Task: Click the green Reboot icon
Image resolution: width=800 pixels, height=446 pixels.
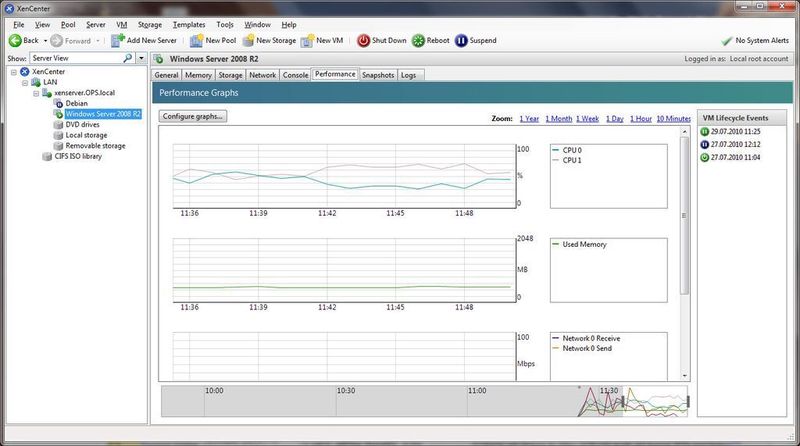Action: pyautogui.click(x=418, y=40)
